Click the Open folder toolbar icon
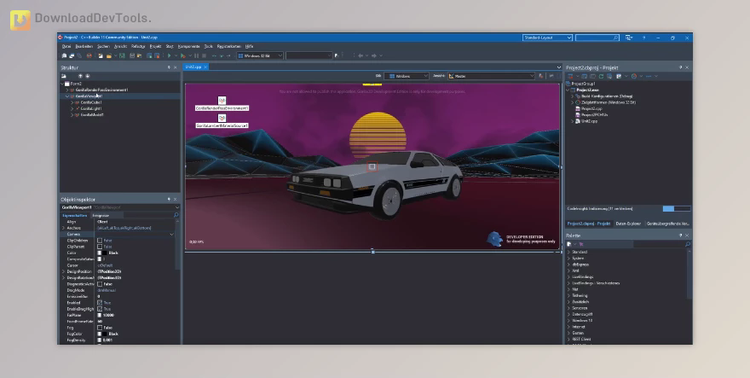 pyautogui.click(x=109, y=56)
